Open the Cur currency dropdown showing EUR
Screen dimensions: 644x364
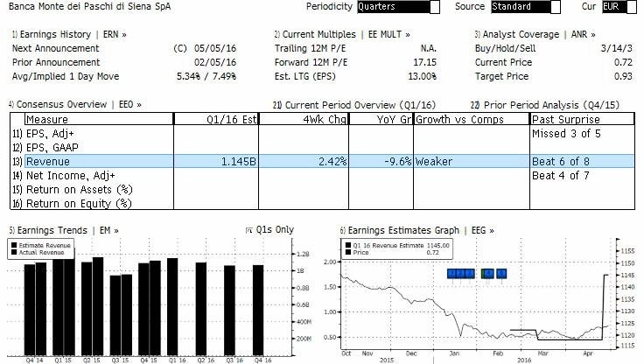(619, 7)
